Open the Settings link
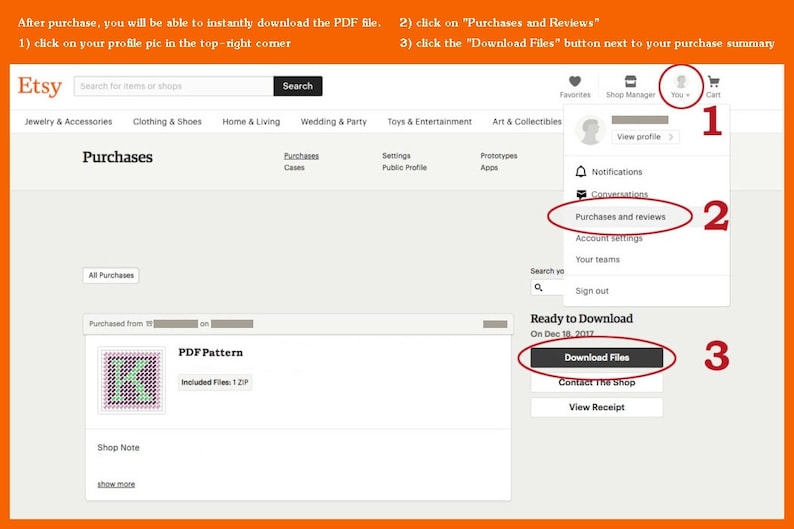This screenshot has height=529, width=794. coord(396,155)
